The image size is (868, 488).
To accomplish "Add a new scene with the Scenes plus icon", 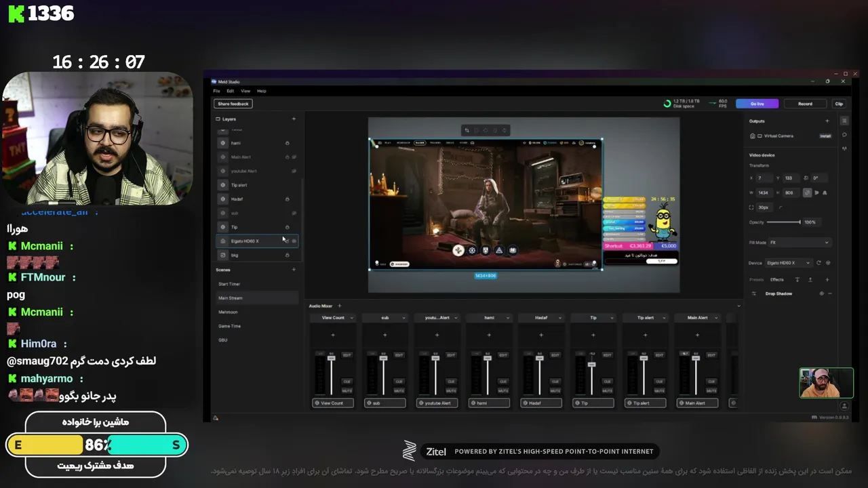I will (x=294, y=270).
